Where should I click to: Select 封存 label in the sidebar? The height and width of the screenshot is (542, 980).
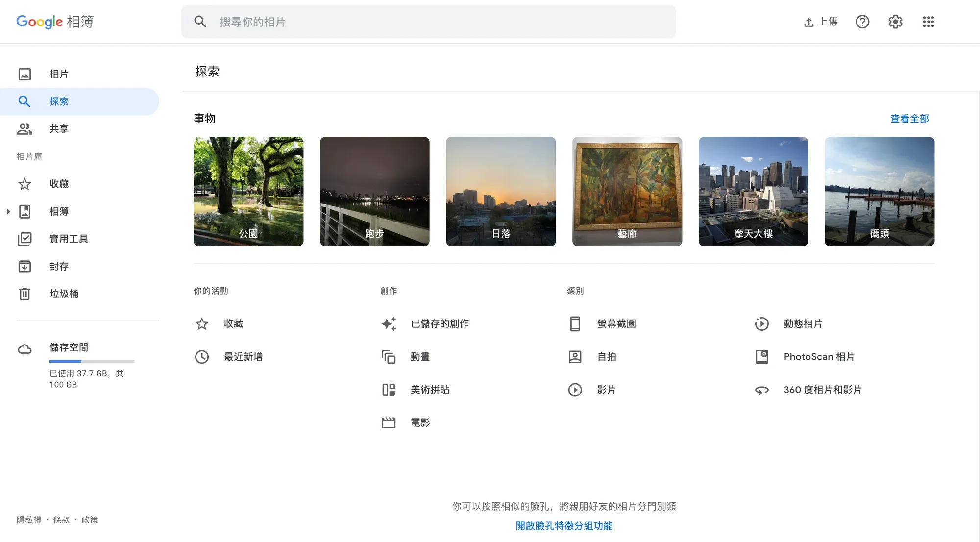(x=59, y=266)
